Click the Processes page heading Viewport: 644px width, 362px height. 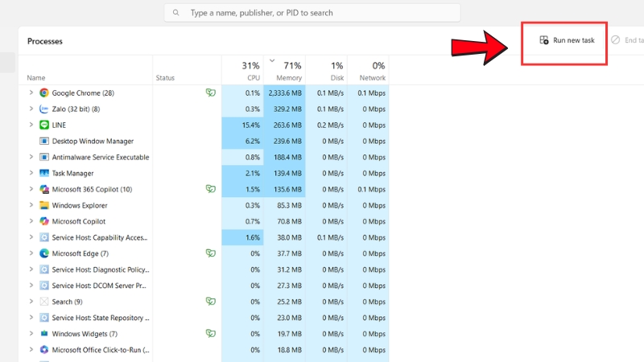tap(45, 41)
